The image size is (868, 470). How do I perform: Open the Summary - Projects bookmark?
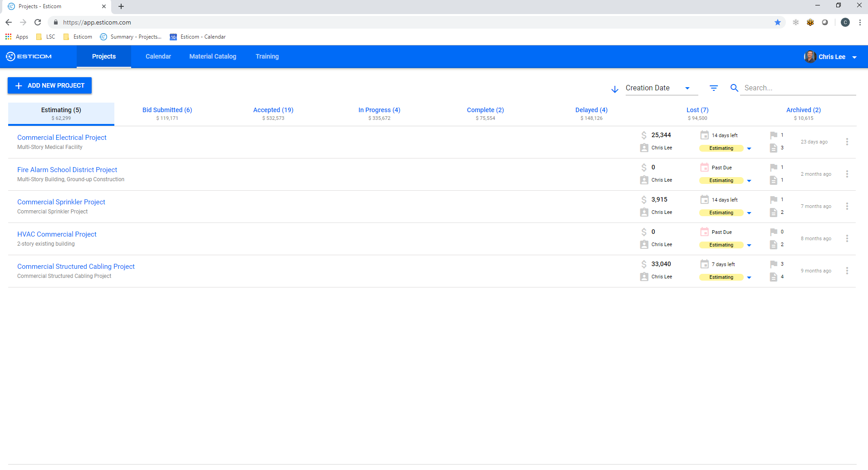click(131, 37)
